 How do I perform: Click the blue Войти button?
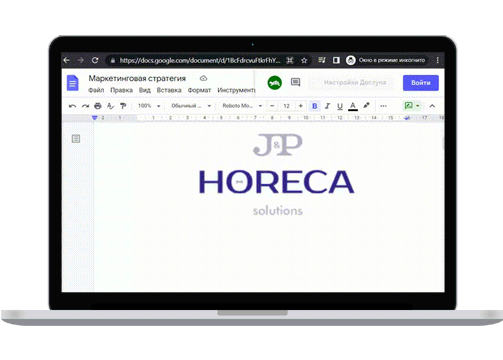pyautogui.click(x=421, y=83)
